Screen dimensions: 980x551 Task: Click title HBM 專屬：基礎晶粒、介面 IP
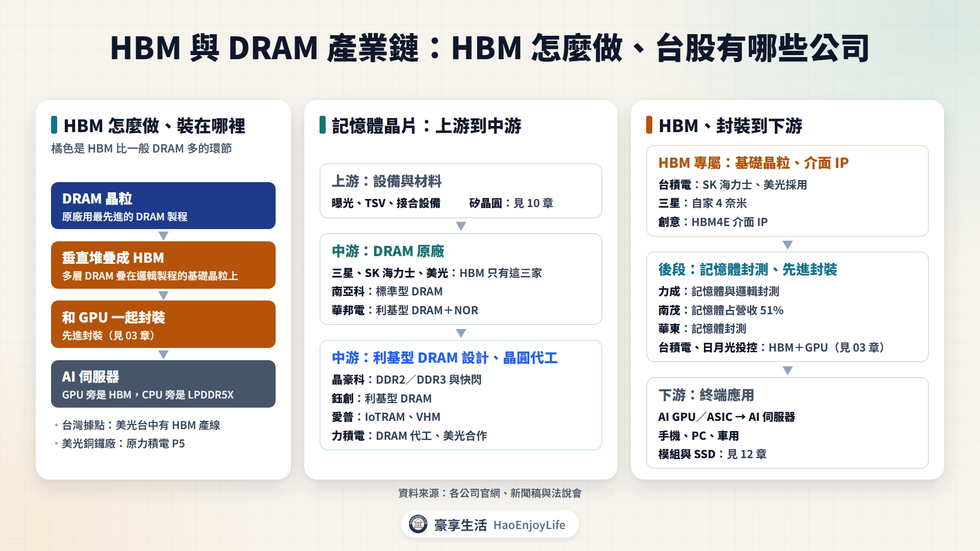pos(753,163)
